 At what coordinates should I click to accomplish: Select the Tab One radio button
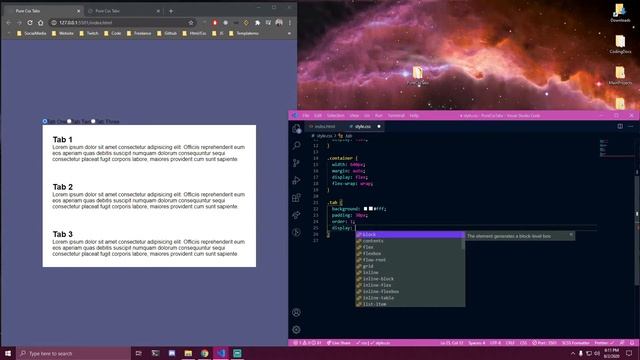45,121
